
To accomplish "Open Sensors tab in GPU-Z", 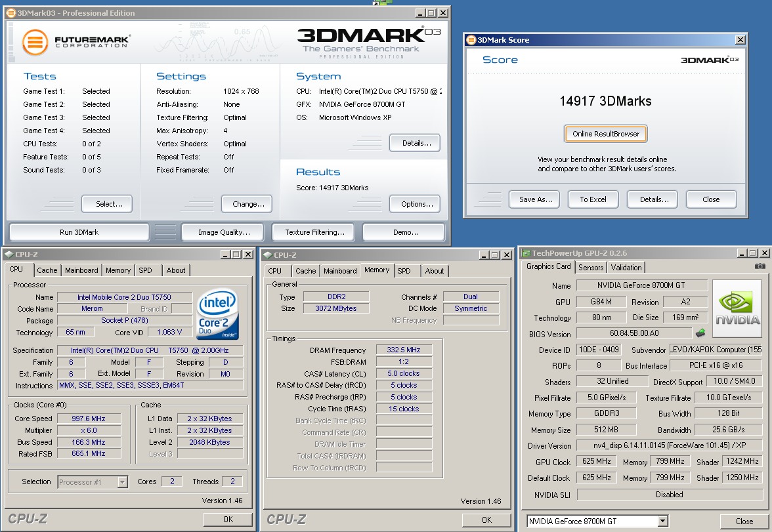I will pos(591,267).
